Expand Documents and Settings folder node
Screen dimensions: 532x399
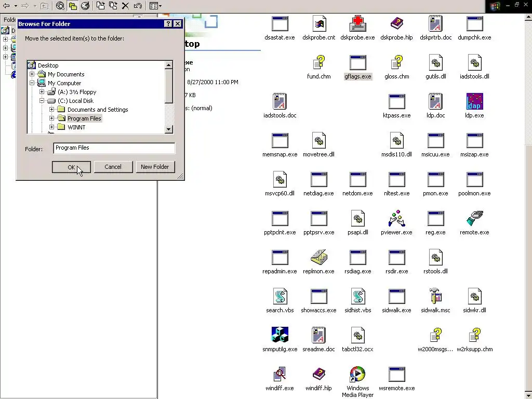pyautogui.click(x=51, y=110)
